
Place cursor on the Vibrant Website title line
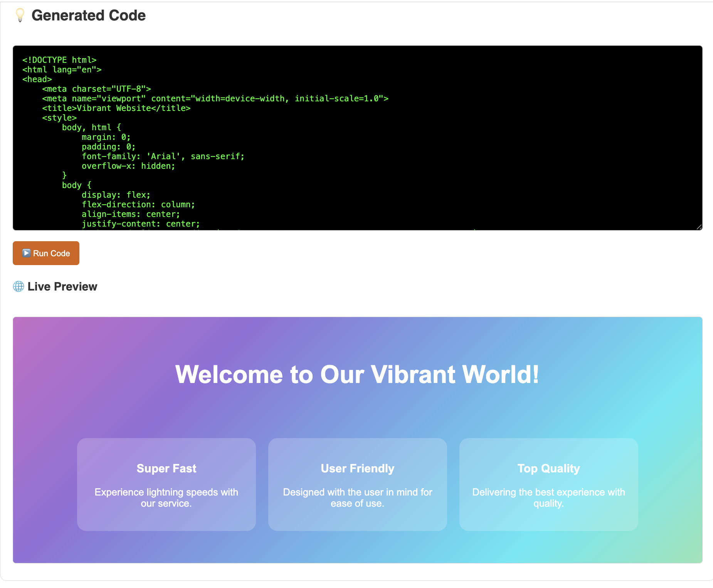tap(116, 108)
